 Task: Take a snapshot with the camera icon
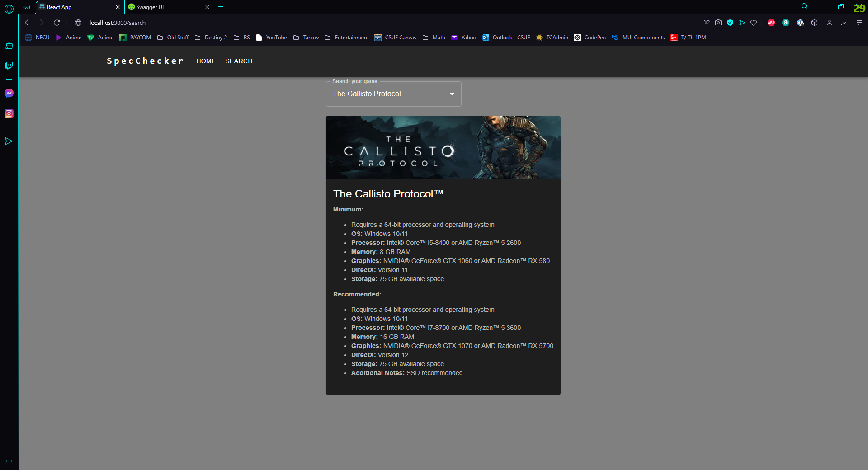tap(718, 23)
